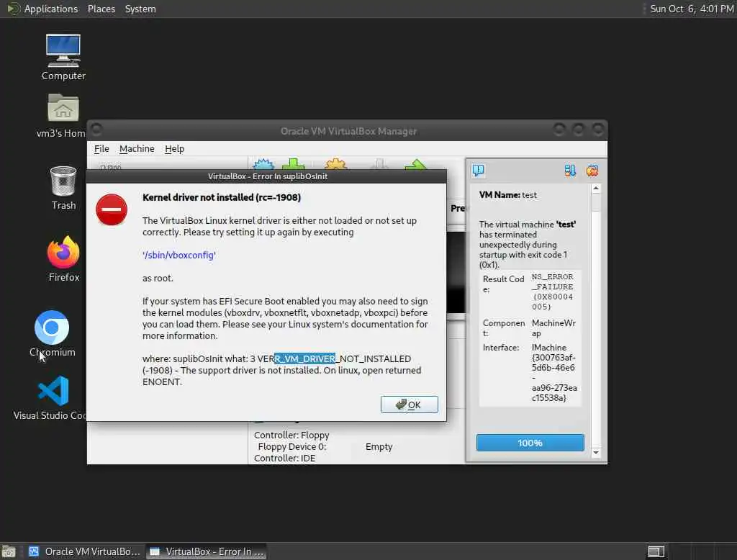Click the NS_ERROR_FAILURE result code value
737x560 pixels.
point(553,292)
